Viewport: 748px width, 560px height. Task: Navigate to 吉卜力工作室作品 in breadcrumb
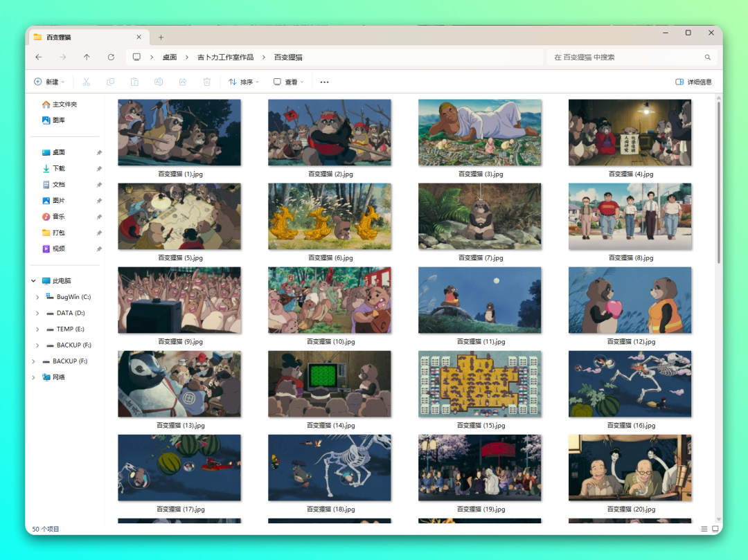[x=225, y=57]
